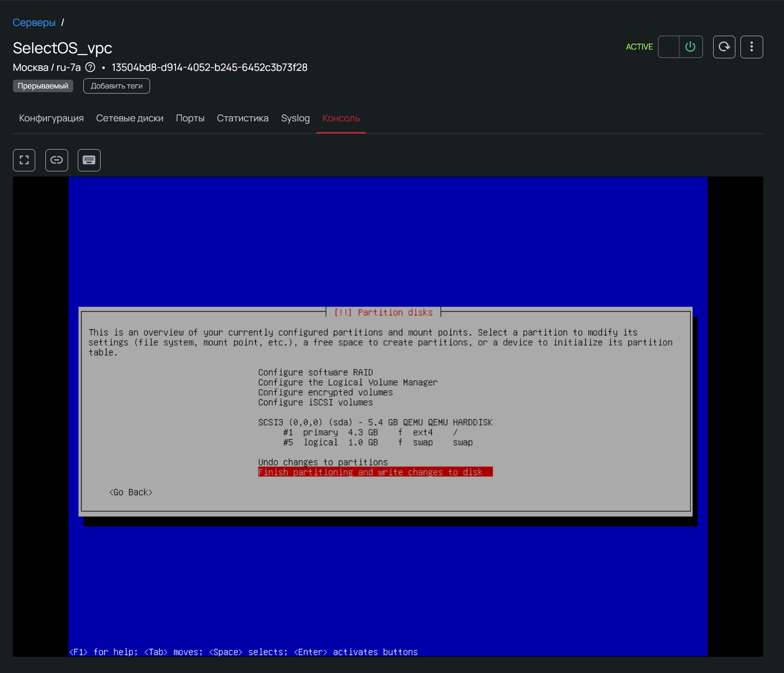Open console in fullscreen mode
Viewport: 784px width, 673px height.
click(24, 160)
